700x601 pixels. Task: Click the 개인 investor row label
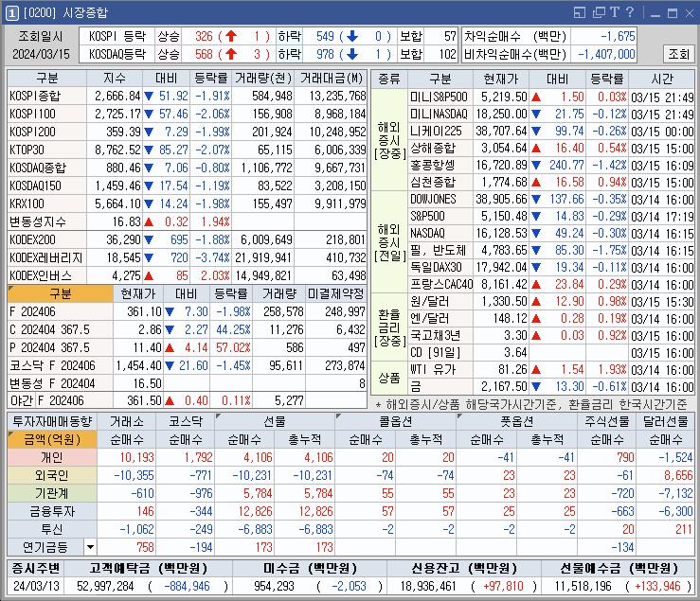point(52,457)
